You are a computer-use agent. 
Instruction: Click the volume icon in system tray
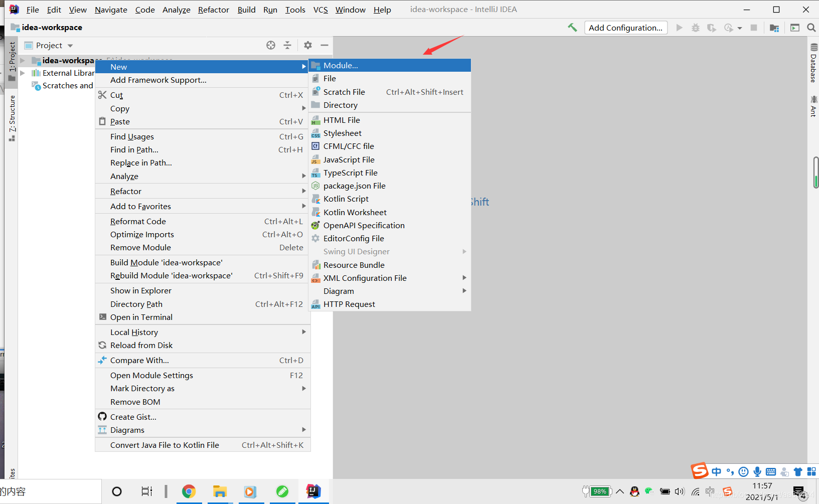(x=680, y=491)
